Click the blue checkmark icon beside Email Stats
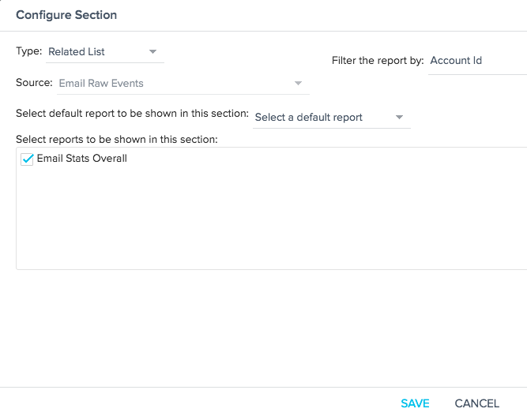This screenshot has width=527, height=420. 28,159
